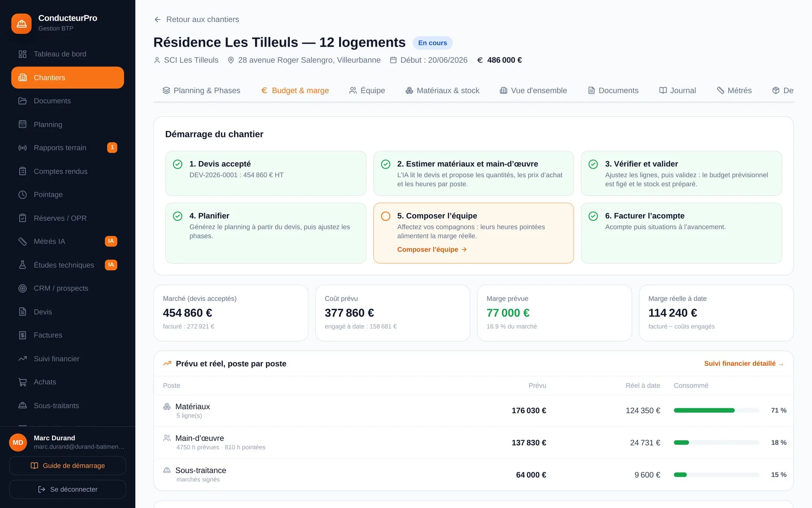This screenshot has height=508, width=812.
Task: Click the Tableau de bord grid icon
Action: click(x=23, y=54)
